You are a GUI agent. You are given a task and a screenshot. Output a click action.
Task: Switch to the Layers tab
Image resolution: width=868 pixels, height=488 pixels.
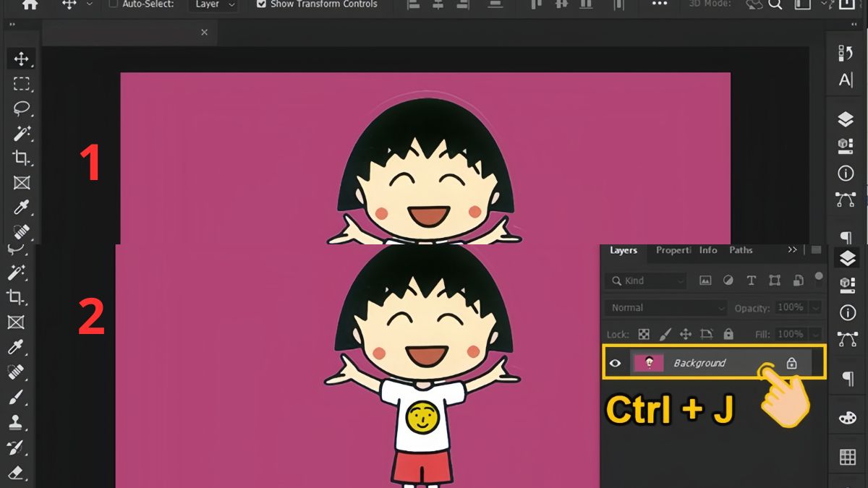coord(624,250)
